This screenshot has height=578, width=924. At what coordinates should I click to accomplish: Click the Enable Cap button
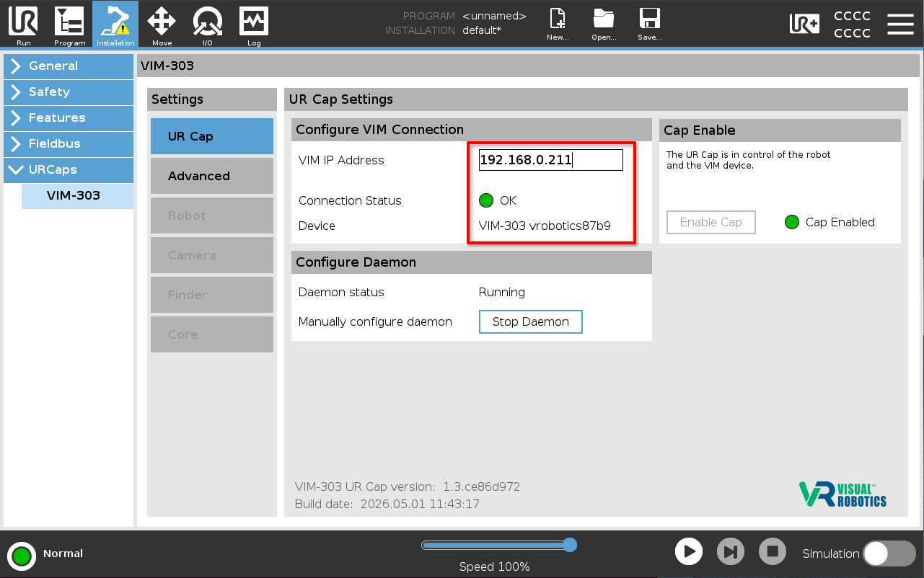711,222
